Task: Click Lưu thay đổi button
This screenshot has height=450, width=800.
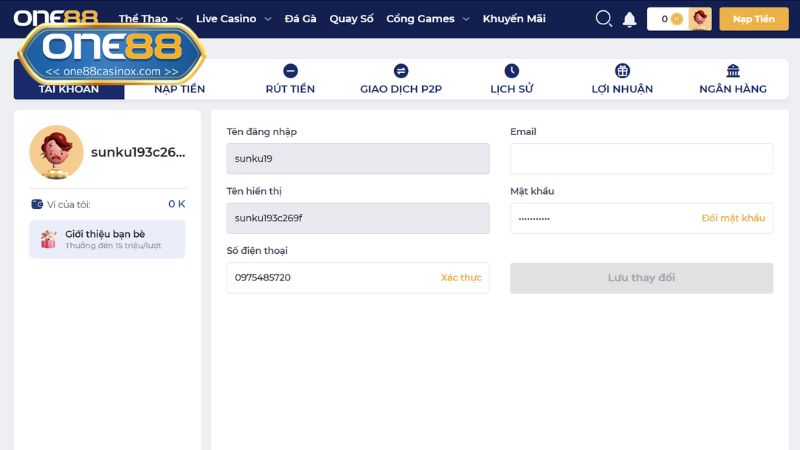Action: [x=641, y=278]
